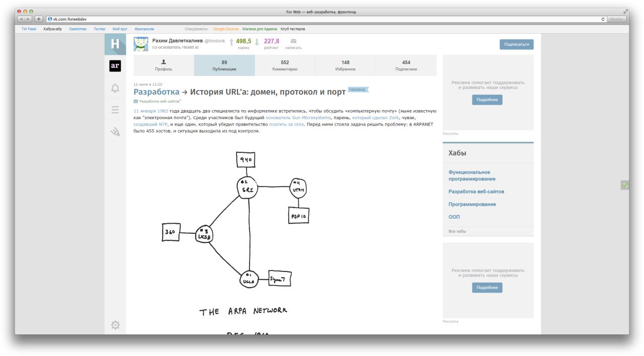The image size is (644, 356).
Task: Click the date "12 июля в 12:20"
Action: click(x=148, y=84)
